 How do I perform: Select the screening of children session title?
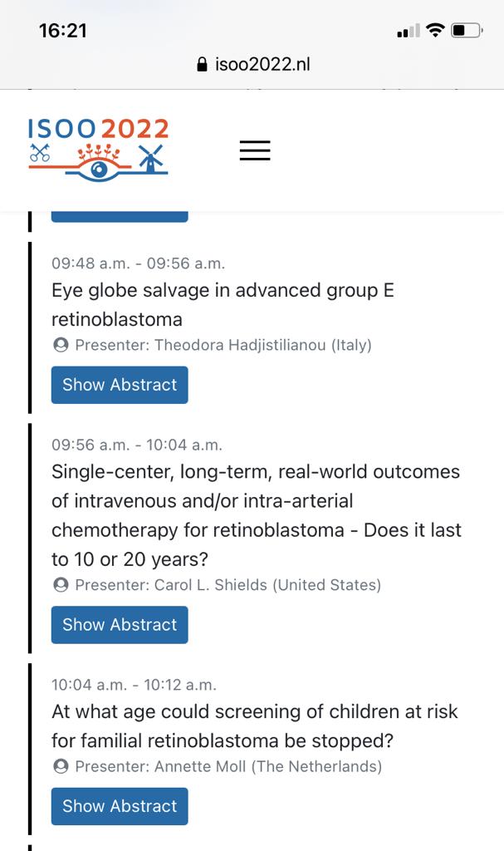(254, 726)
